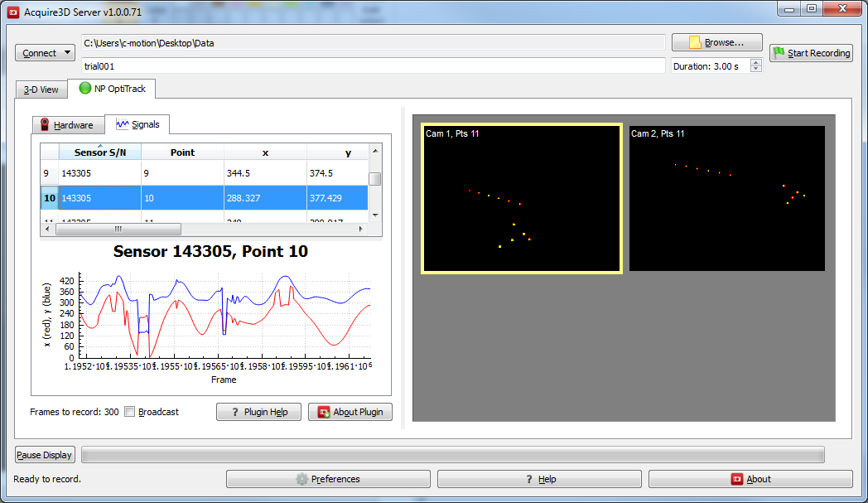Screen dimensions: 868x503
Task: Click the bottom Help button
Action: pos(539,479)
